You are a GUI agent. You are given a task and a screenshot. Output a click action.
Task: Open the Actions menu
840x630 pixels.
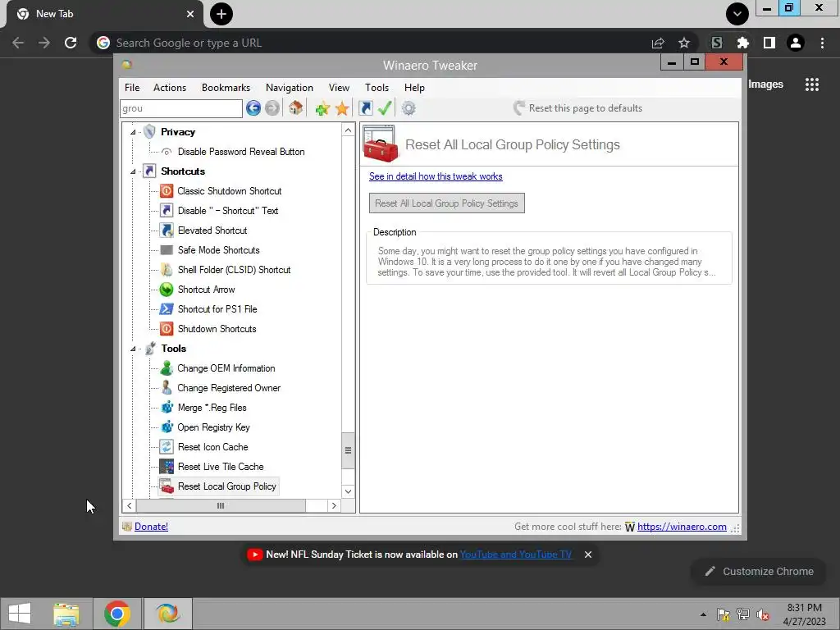click(170, 87)
